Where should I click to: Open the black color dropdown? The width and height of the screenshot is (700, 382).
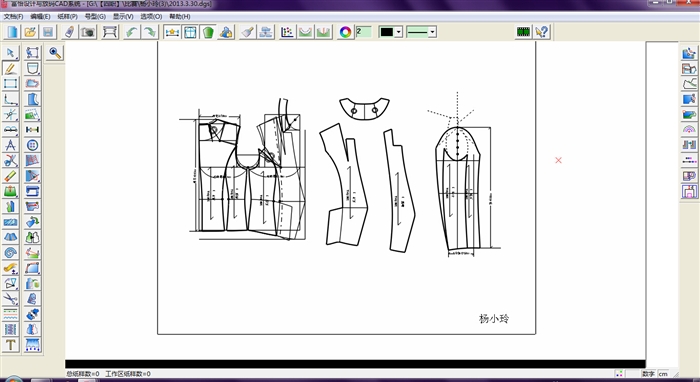click(399, 32)
